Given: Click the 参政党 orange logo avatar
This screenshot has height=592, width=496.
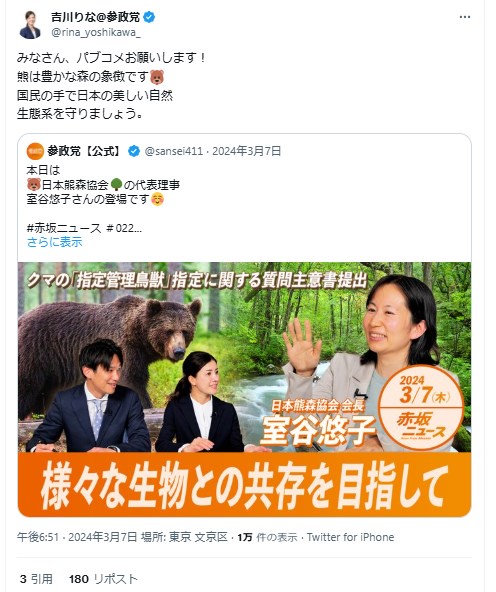Looking at the screenshot, I should (x=35, y=151).
